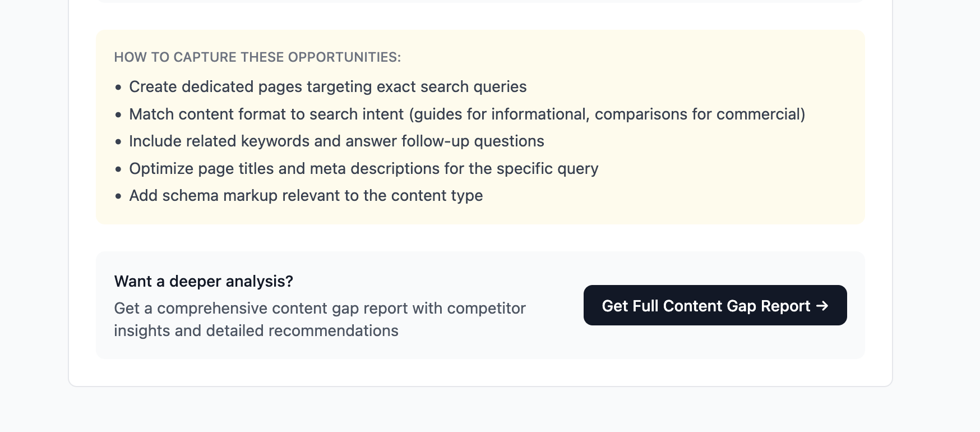980x432 pixels.
Task: Click the words 'insights and detailed recommendations'
Action: pyautogui.click(x=256, y=331)
